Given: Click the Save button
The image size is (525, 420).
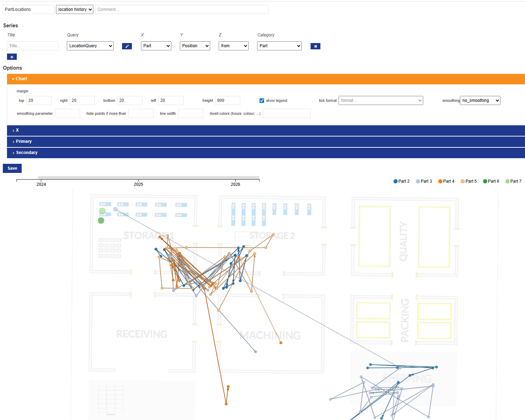Looking at the screenshot, I should pos(12,168).
